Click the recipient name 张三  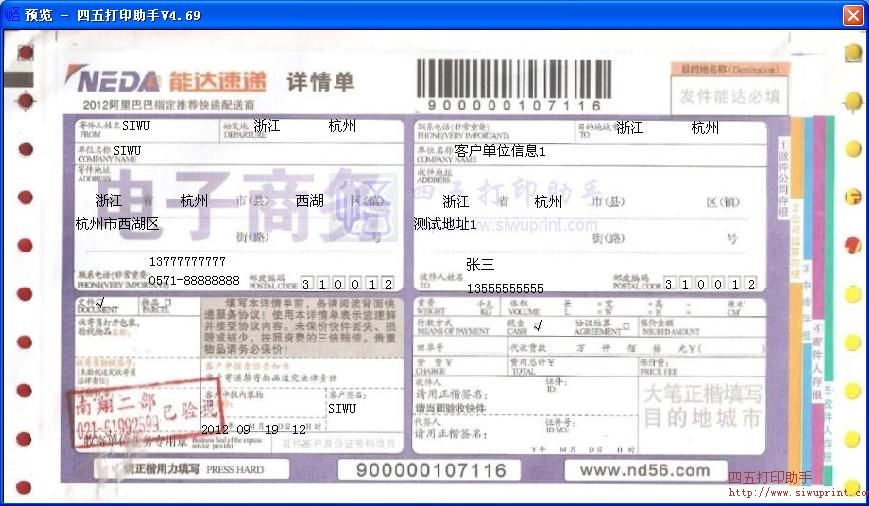pos(480,265)
